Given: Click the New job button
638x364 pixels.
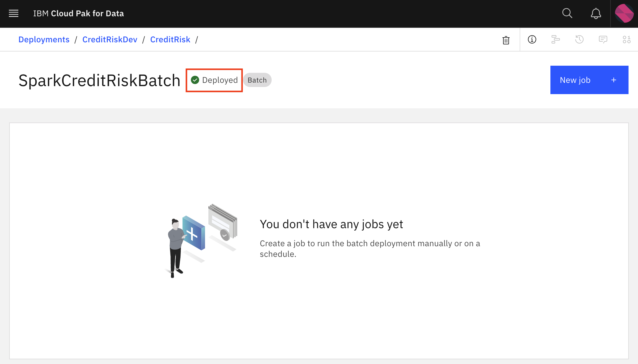Looking at the screenshot, I should coord(589,80).
